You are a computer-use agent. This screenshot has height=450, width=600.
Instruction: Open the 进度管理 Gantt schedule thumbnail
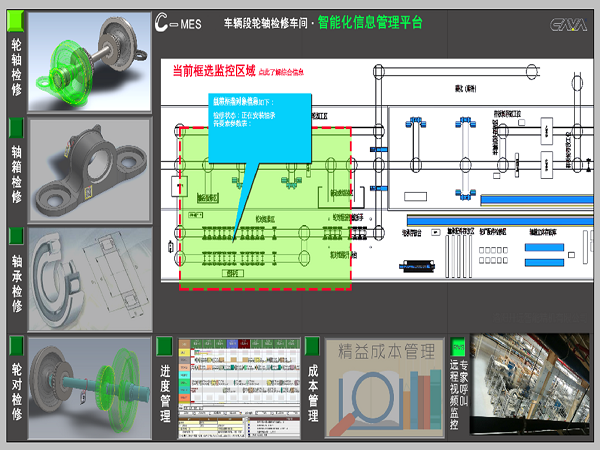[x=239, y=388]
